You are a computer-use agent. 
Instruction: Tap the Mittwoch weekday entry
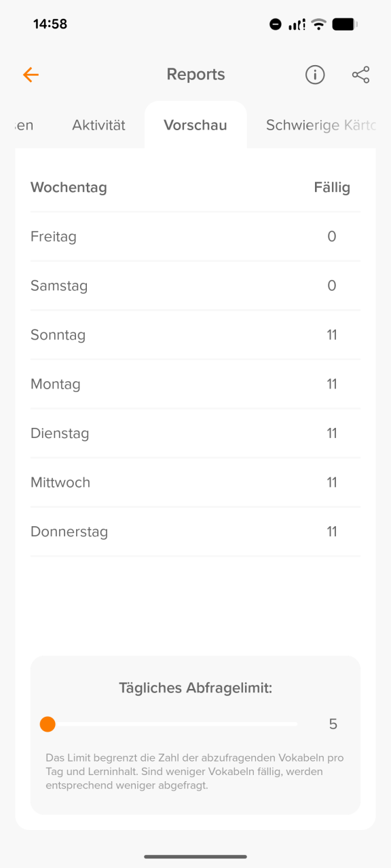point(195,482)
